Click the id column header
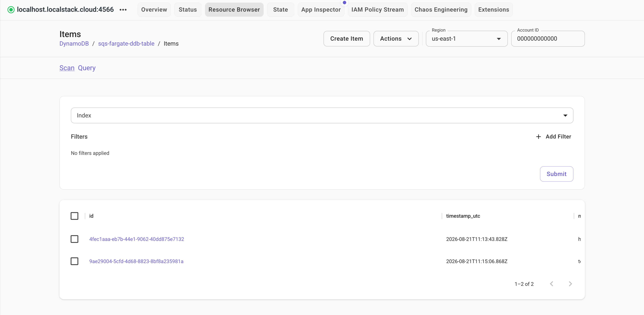The image size is (644, 315). click(x=91, y=216)
